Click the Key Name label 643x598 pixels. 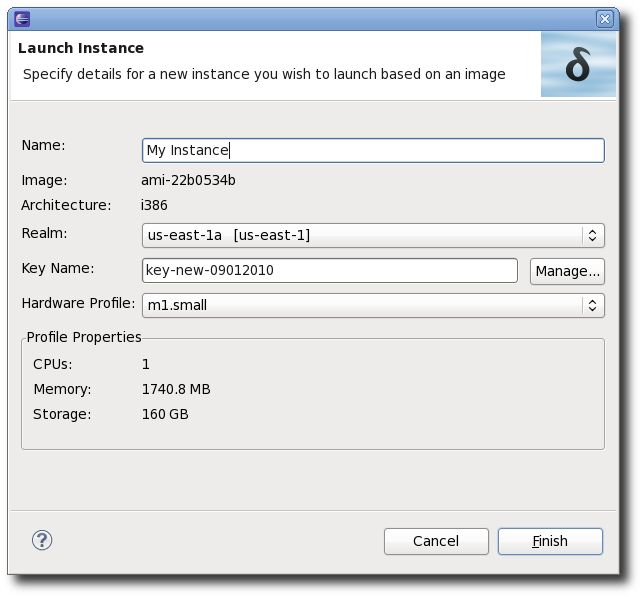click(58, 268)
